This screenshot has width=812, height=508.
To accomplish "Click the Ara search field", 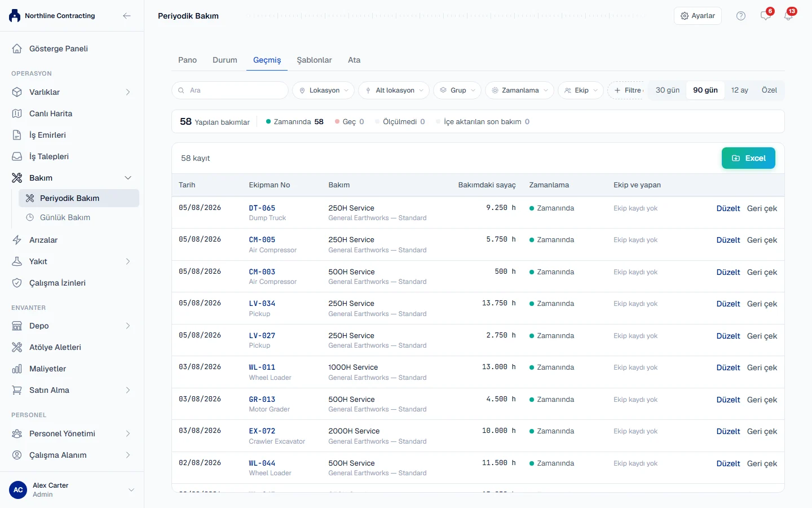I will [x=230, y=90].
